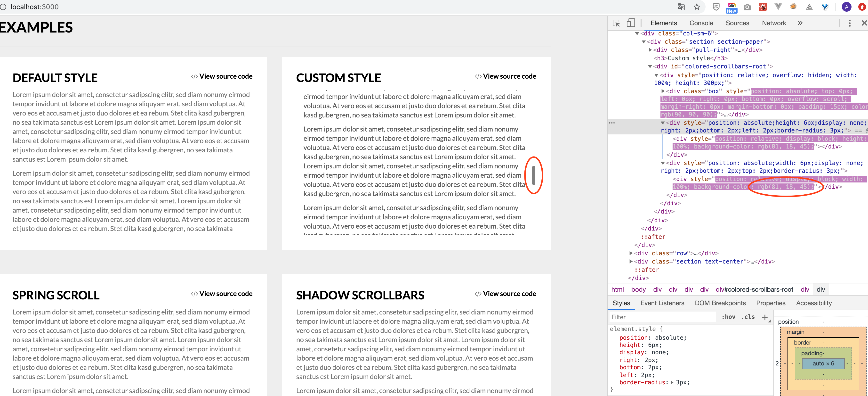Open the DevTools customize three-dot menu
This screenshot has width=868, height=396.
(x=850, y=23)
